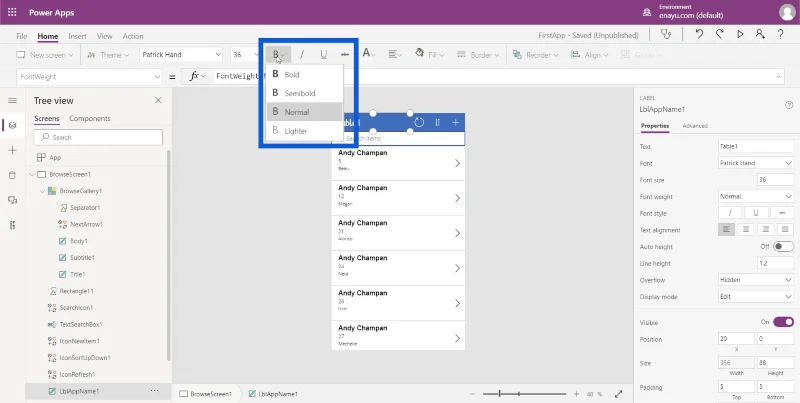Open the FontWeight property dropdown
This screenshot has width=800, height=403.
point(89,77)
